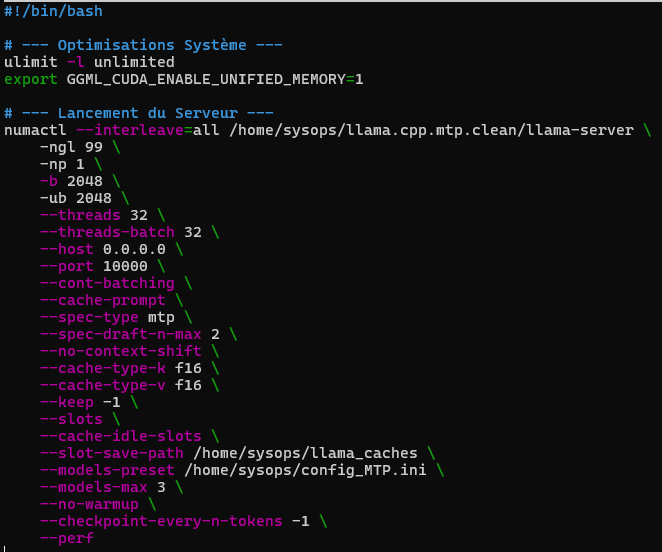Click the 'numactl' command word
This screenshot has height=552, width=662.
35,130
